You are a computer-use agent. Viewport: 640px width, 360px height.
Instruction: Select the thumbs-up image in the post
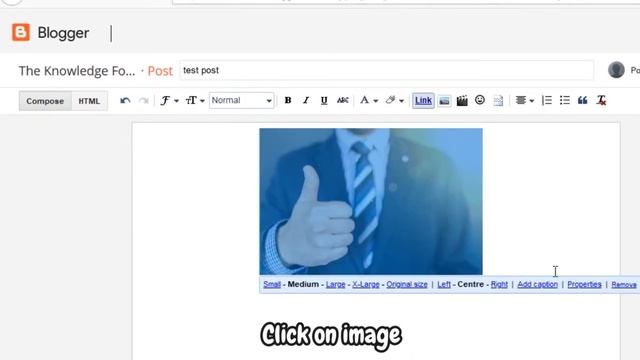coord(371,202)
